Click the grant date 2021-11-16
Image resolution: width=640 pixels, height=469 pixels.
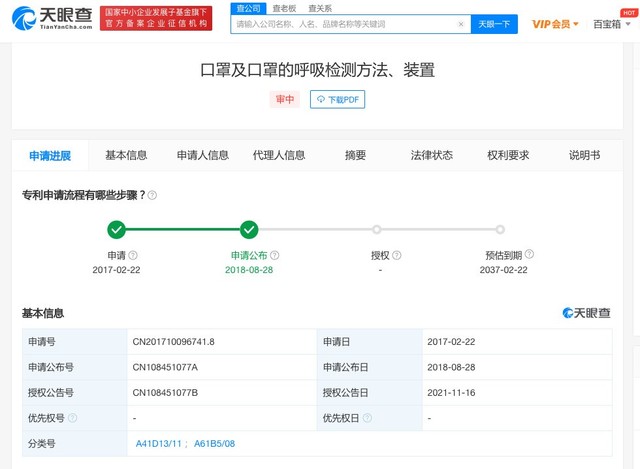click(x=451, y=393)
